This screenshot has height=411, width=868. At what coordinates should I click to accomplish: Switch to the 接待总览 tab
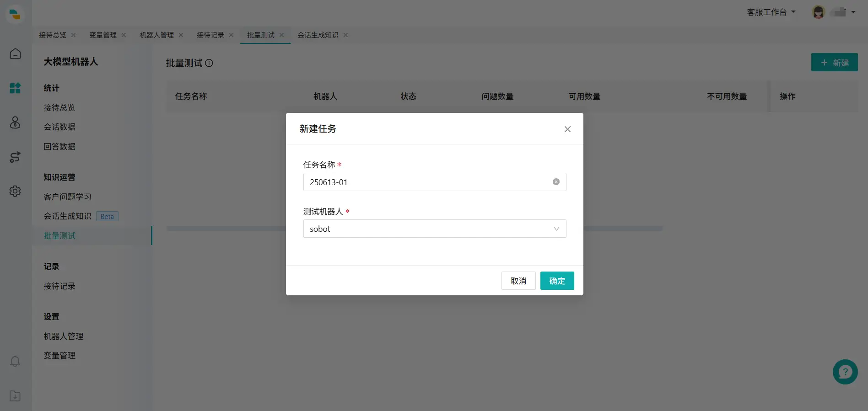[53, 35]
